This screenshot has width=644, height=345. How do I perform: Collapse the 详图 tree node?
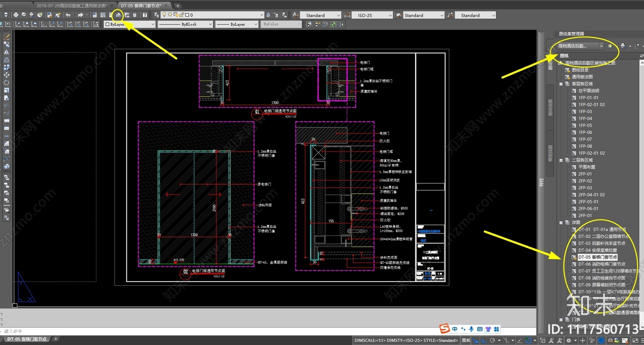pos(561,222)
